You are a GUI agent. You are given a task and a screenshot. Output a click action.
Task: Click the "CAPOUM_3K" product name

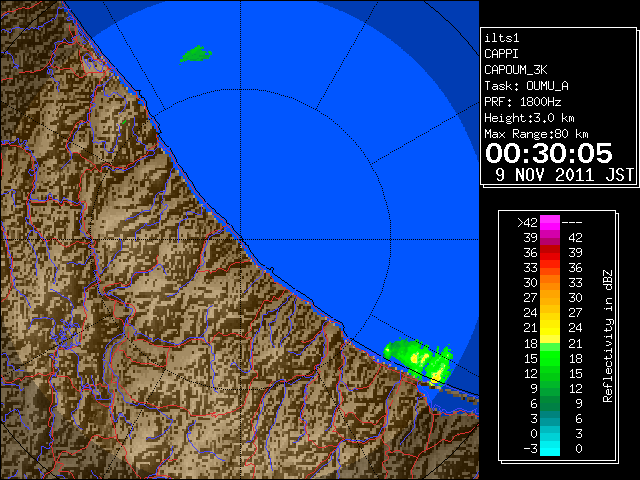516,70
